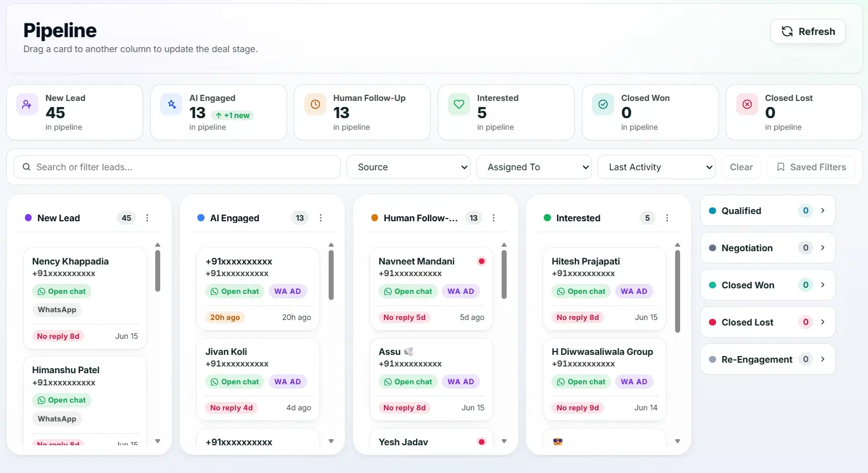This screenshot has width=868, height=473.
Task: Click WhatsApp tag on Nency Khappadia card
Action: (57, 309)
